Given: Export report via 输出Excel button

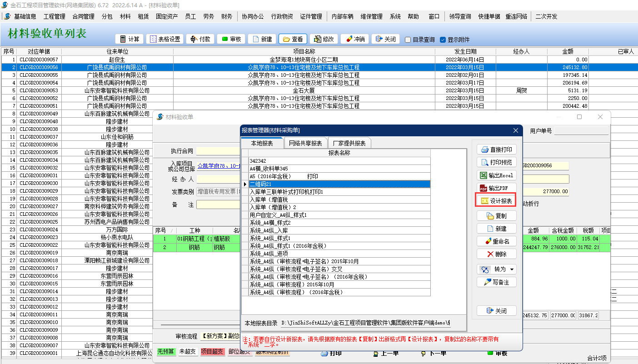Looking at the screenshot, I should coord(496,175).
